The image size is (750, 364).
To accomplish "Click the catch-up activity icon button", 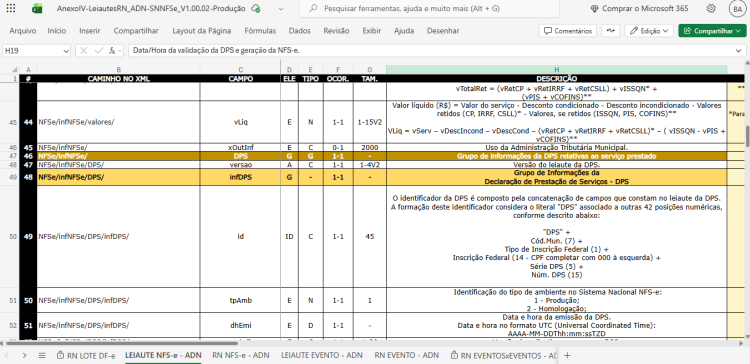I will 611,31.
